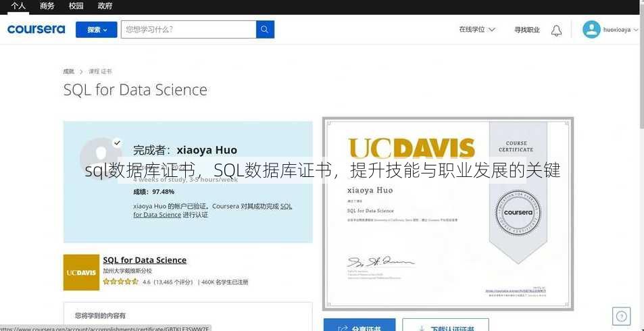Click the 分享证书 button
Image resolution: width=644 pixels, height=331 pixels.
[360, 325]
